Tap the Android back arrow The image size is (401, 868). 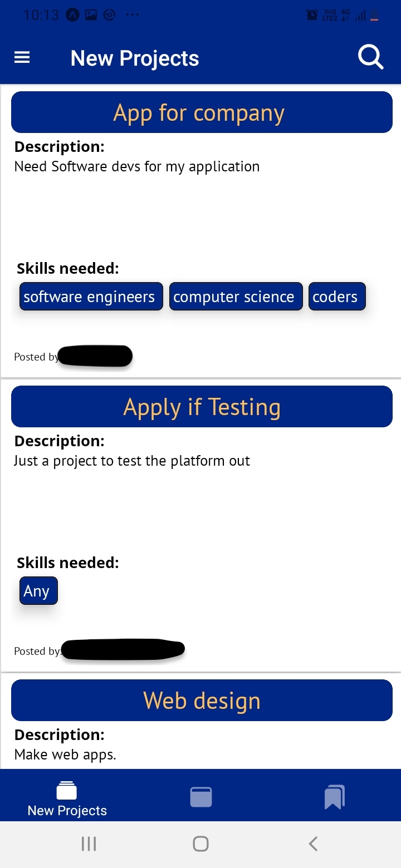313,844
